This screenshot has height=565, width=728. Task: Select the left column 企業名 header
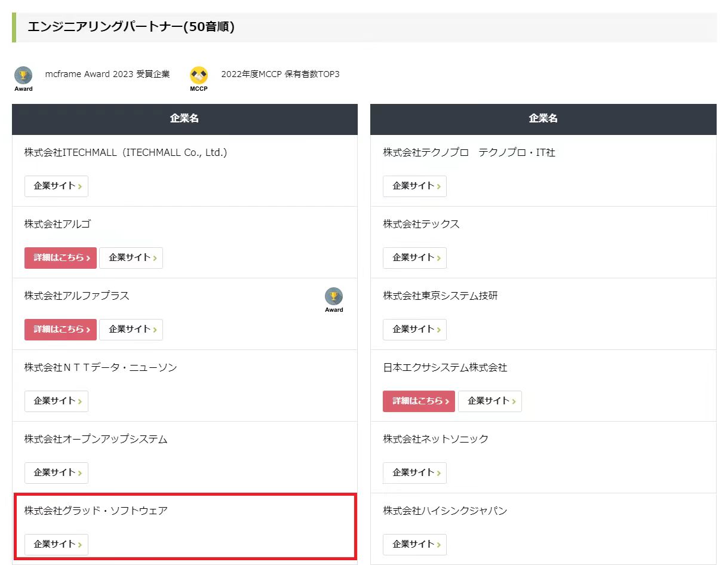pyautogui.click(x=185, y=119)
